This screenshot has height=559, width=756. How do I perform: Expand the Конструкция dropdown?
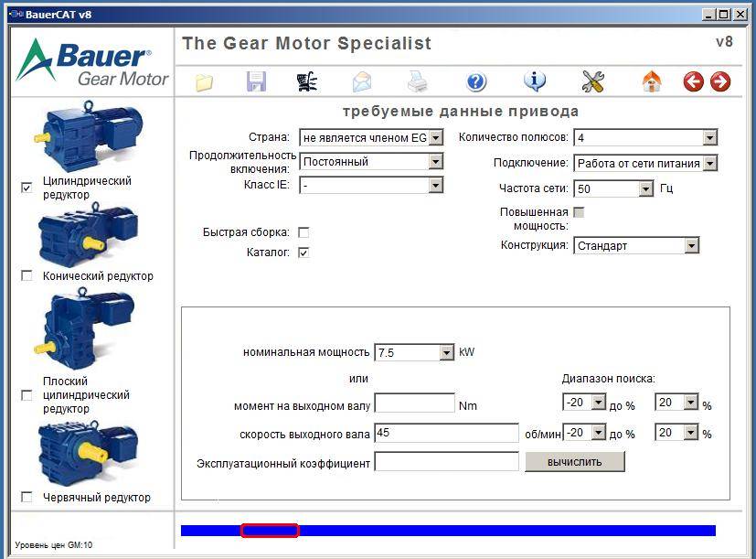tap(636, 246)
